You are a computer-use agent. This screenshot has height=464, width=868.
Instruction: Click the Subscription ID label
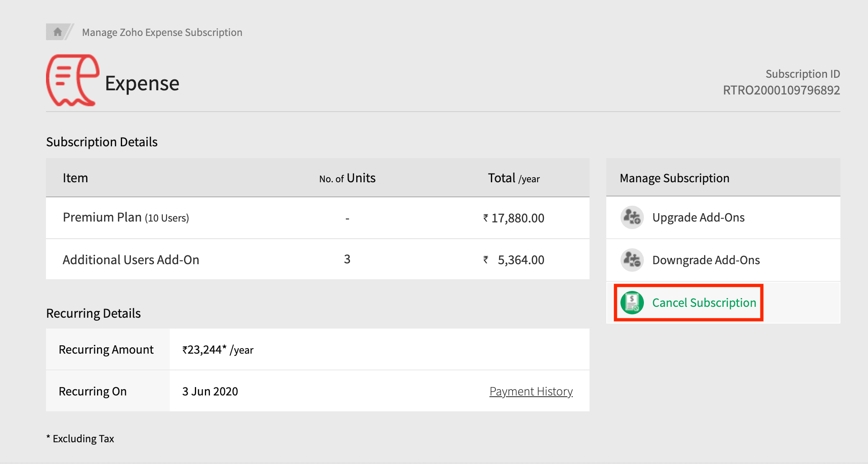803,74
